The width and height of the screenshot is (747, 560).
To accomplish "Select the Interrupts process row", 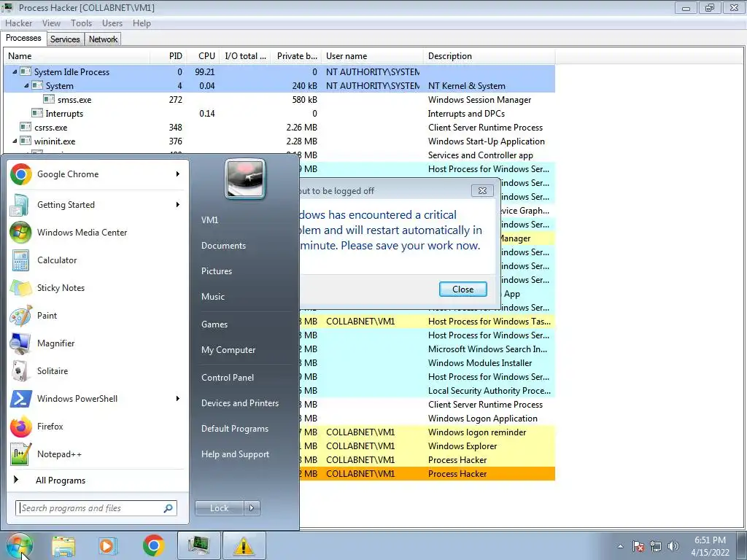I will pyautogui.click(x=279, y=113).
